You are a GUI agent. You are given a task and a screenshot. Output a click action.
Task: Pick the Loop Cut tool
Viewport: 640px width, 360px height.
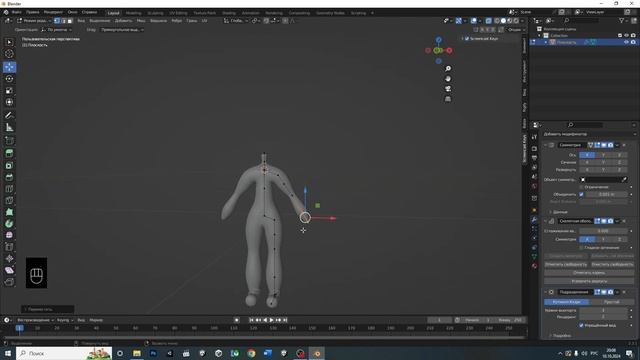point(9,189)
